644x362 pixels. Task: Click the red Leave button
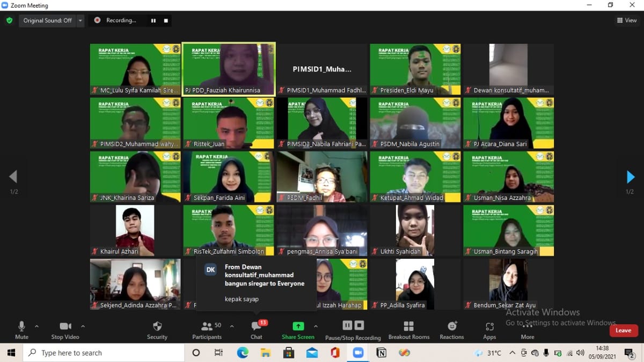[623, 330]
